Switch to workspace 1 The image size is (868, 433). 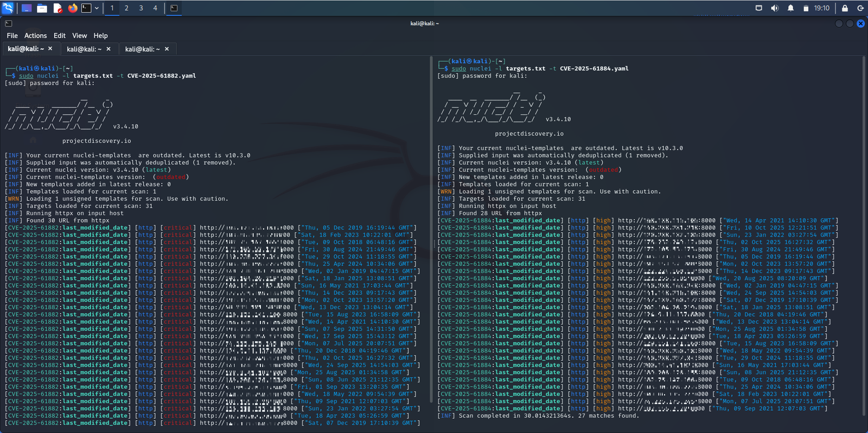[x=112, y=8]
